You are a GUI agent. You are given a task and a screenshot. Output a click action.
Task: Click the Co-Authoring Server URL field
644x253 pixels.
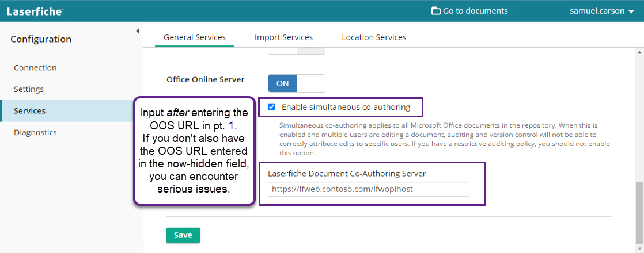pos(369,189)
